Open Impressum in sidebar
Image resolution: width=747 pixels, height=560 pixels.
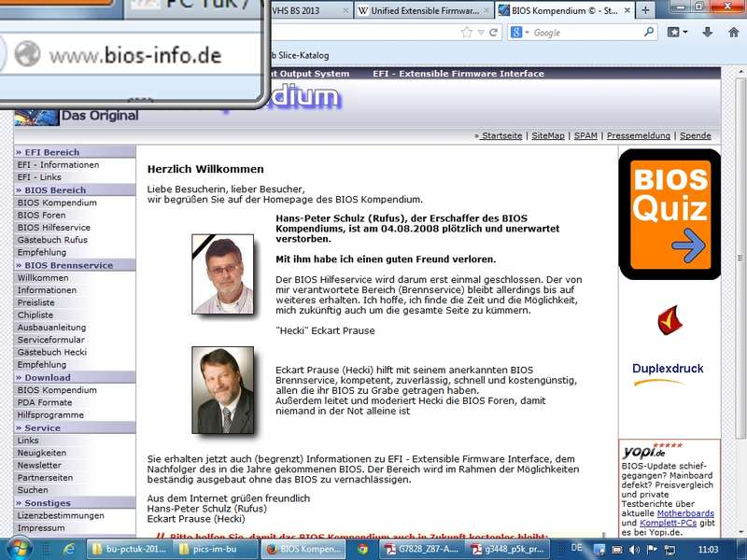[41, 528]
